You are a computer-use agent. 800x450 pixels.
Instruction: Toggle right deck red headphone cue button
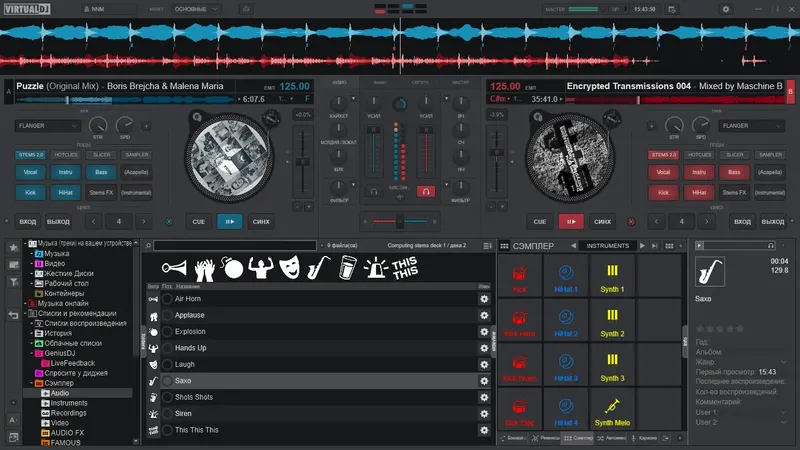click(426, 192)
